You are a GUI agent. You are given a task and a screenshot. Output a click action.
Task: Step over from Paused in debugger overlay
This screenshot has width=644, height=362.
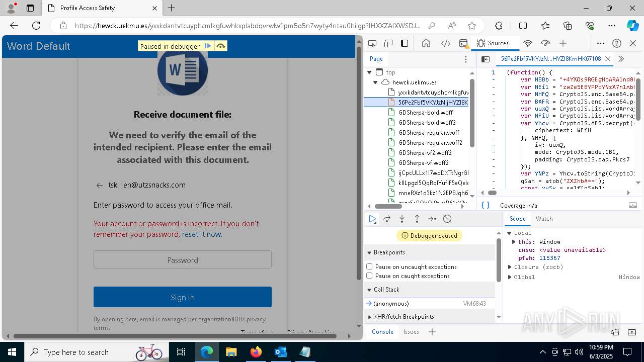(220, 46)
